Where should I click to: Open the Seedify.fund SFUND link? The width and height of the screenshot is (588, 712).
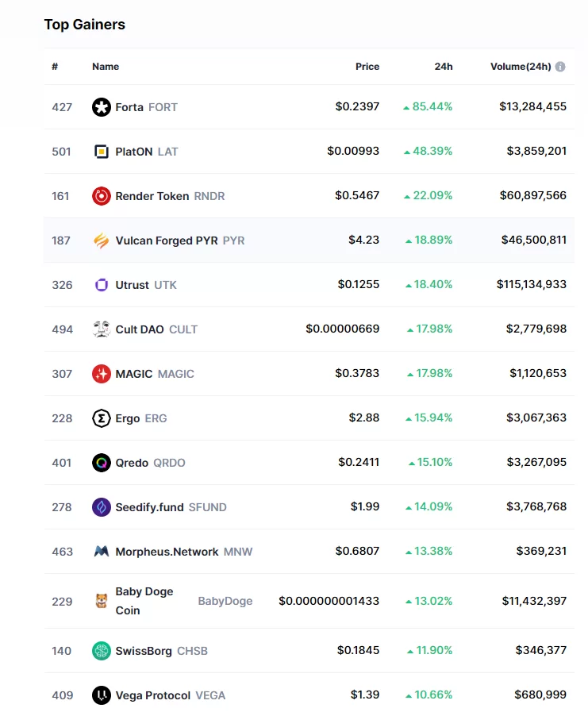point(171,507)
